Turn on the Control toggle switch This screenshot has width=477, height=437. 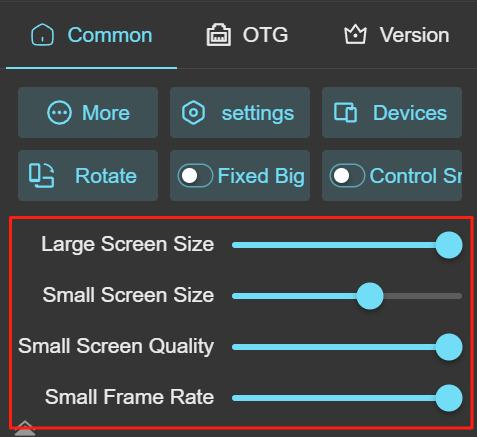[x=347, y=175]
